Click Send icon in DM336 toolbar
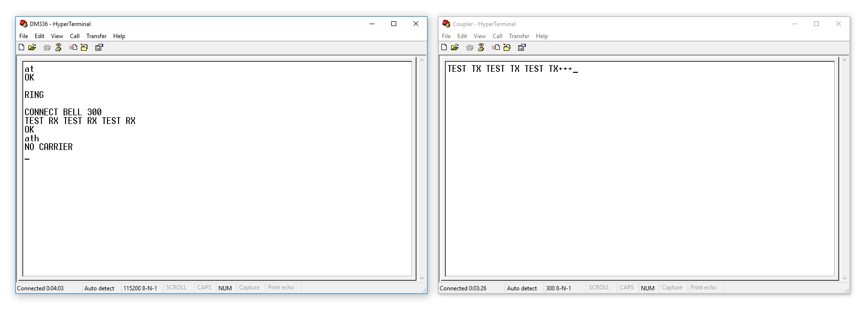The image size is (868, 313). (73, 47)
